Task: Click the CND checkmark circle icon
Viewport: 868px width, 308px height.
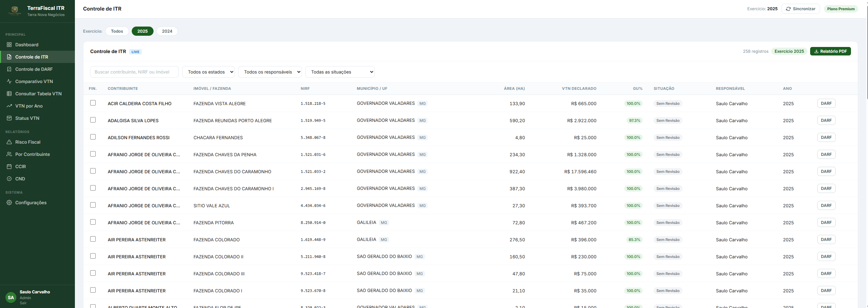Action: pos(9,179)
